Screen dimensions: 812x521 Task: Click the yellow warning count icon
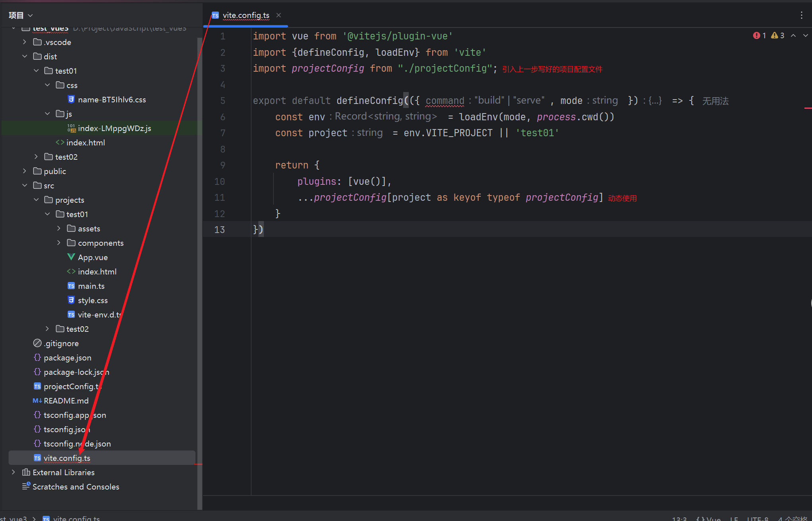775,35
